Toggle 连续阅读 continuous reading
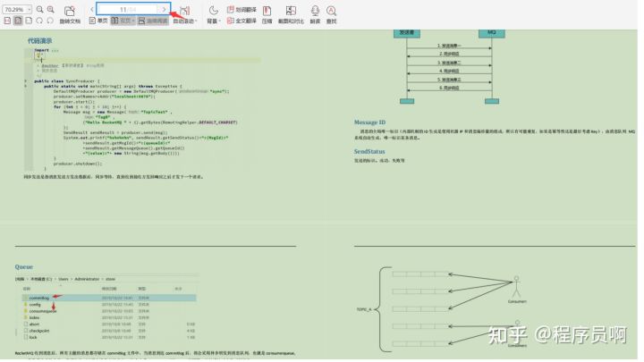The image size is (644, 362). tap(153, 21)
